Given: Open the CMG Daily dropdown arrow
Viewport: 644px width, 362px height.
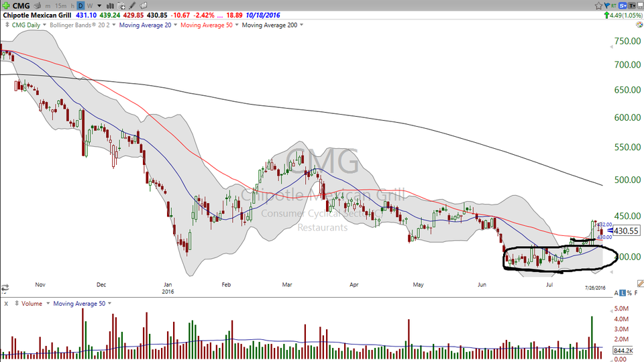Looking at the screenshot, I should point(44,25).
